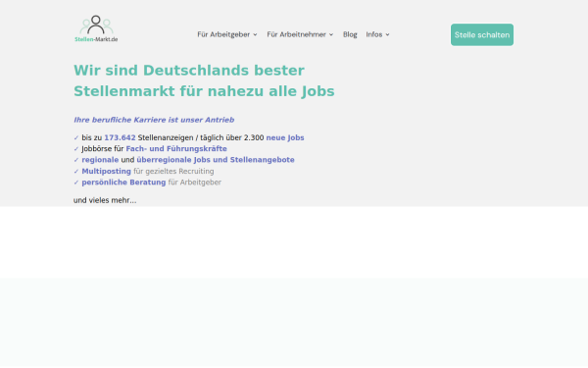Click persönliche Beratung text
The image size is (588, 368).
123,183
